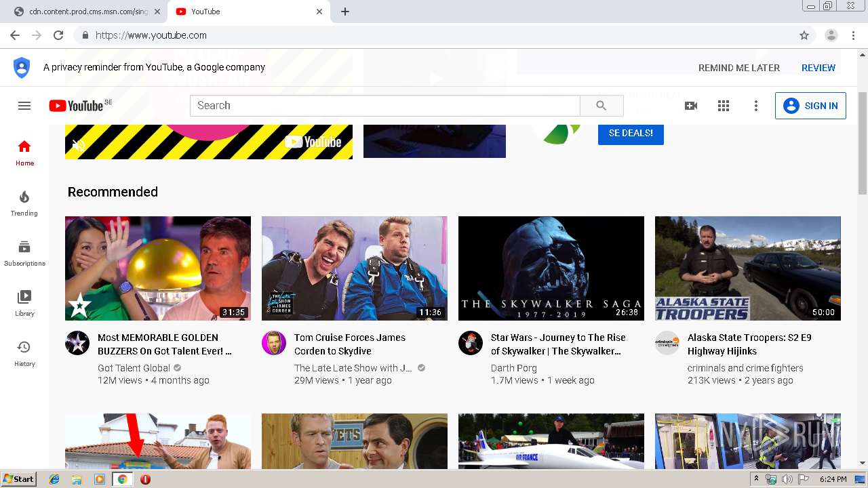Go to Home in the sidebar
This screenshot has height=488, width=868.
[24, 153]
